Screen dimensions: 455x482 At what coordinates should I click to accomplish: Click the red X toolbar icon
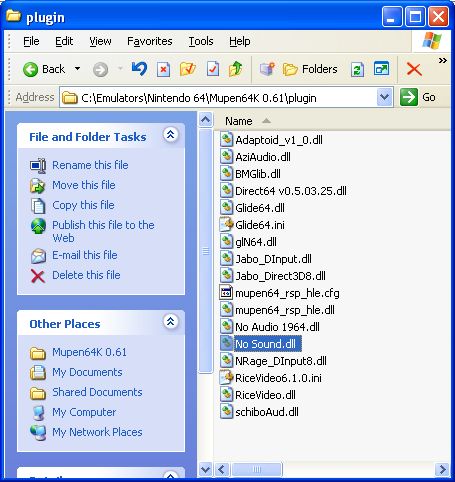pyautogui.click(x=414, y=70)
